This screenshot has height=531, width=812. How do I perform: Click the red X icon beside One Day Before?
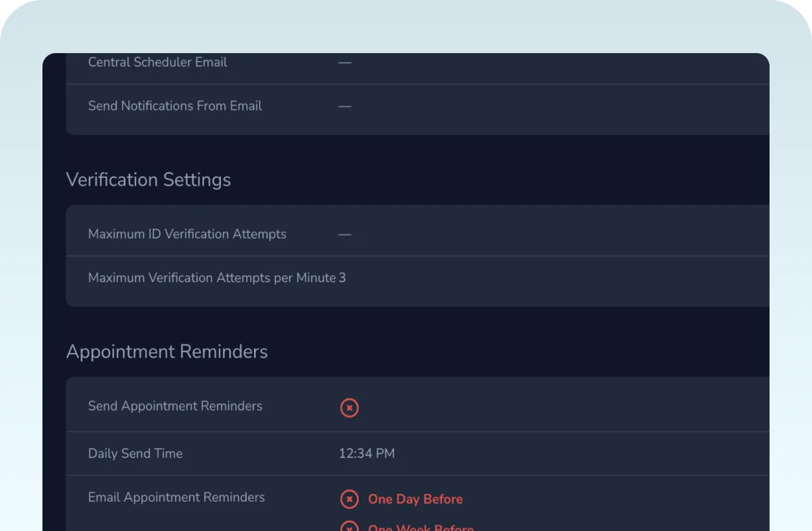pyautogui.click(x=350, y=499)
